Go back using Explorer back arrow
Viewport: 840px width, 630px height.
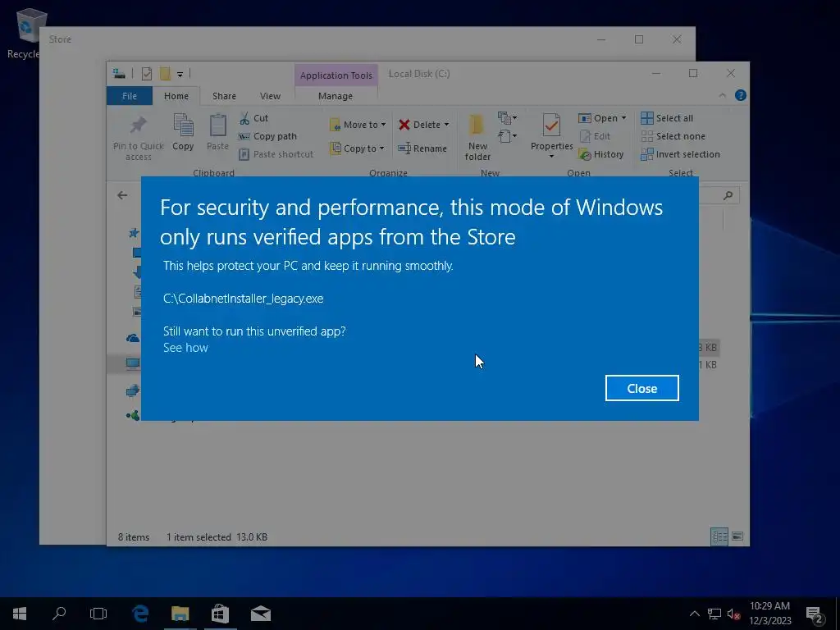pos(122,195)
